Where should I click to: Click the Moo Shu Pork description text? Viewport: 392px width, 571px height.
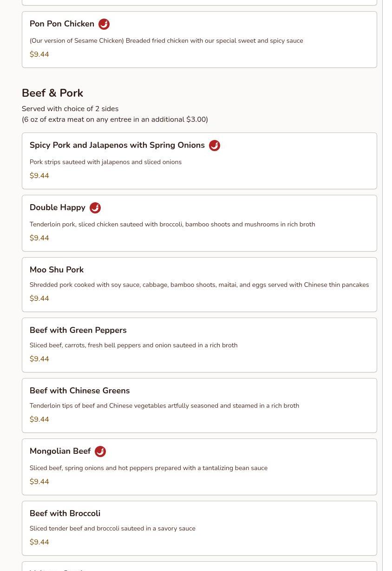point(199,285)
